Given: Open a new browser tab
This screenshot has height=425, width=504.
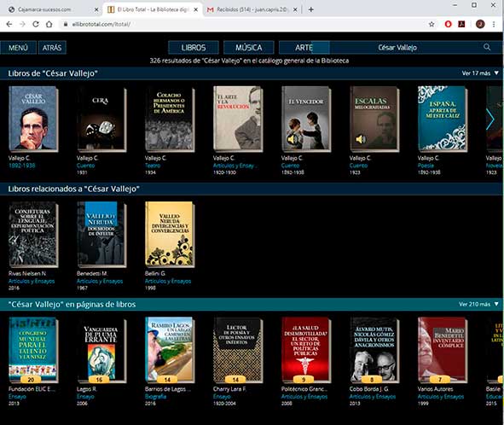Looking at the screenshot, I should [310, 9].
